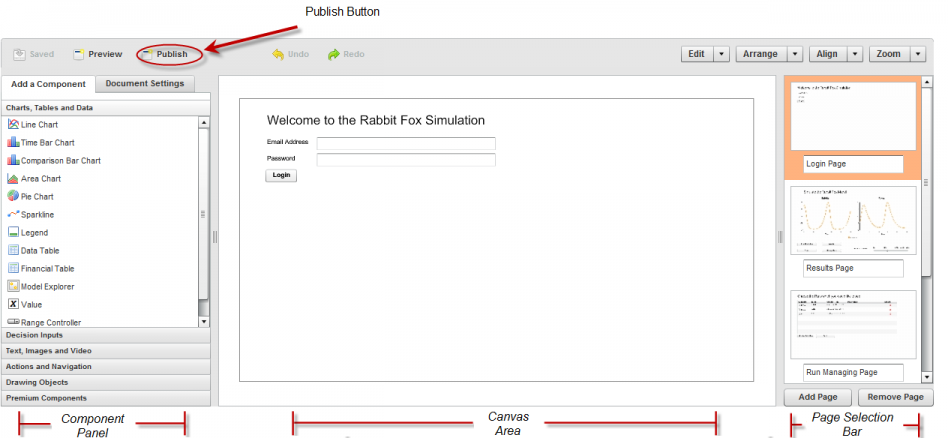Screen dimensions: 948x438
Task: Select the Data Table icon
Action: point(13,250)
